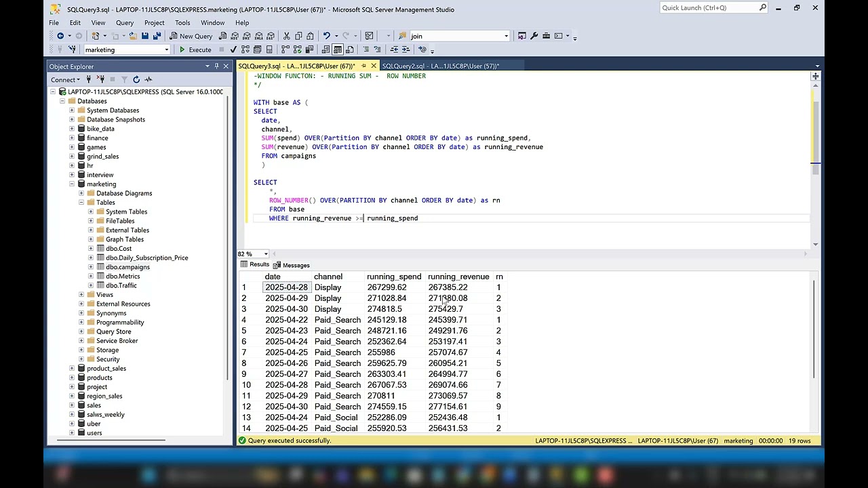Screen dimensions: 868x488
Task: Expand the dbo.campaigns table node
Action: (x=91, y=267)
